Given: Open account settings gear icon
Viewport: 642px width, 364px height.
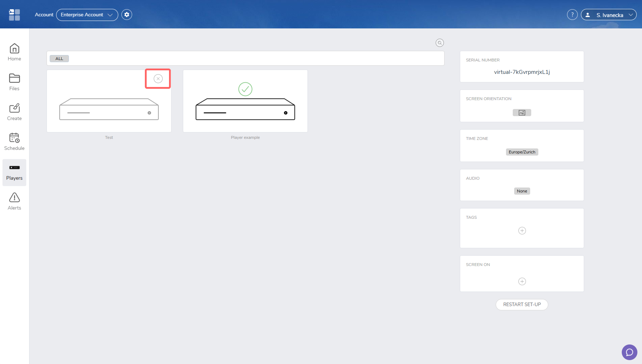Looking at the screenshot, I should 127,15.
